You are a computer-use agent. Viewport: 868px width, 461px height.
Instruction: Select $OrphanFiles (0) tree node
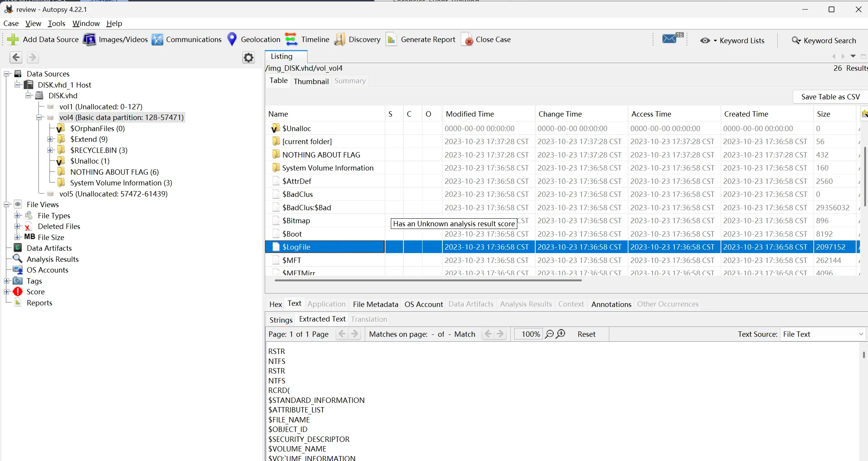click(x=97, y=128)
